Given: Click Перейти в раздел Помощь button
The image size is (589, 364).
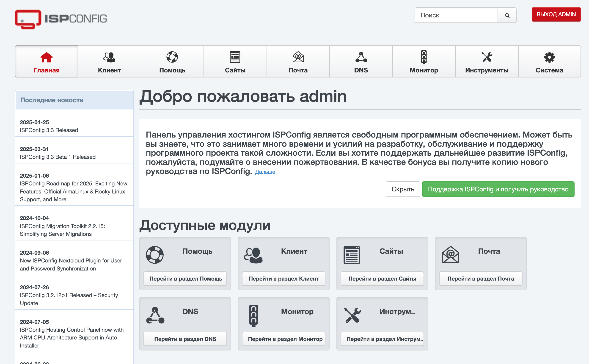Looking at the screenshot, I should pos(185,279).
